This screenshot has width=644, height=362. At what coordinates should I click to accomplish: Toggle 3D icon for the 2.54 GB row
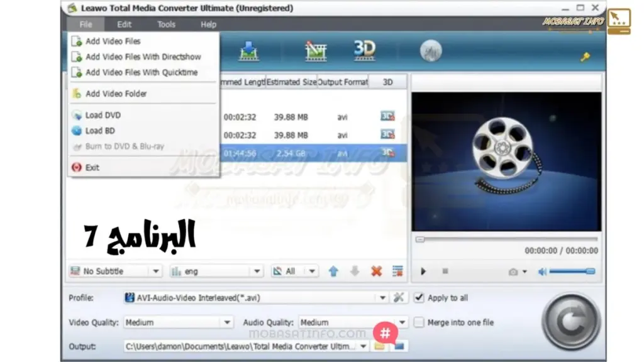(x=387, y=153)
